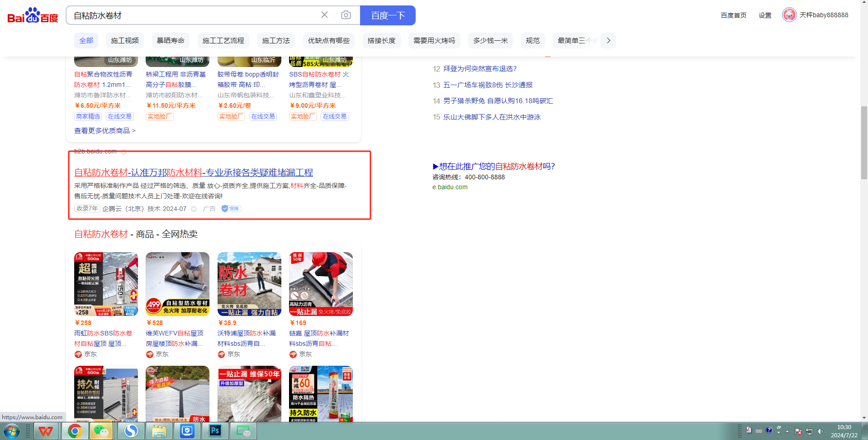Open the 查看更多优质商品 link
The image size is (868, 440).
tap(105, 130)
